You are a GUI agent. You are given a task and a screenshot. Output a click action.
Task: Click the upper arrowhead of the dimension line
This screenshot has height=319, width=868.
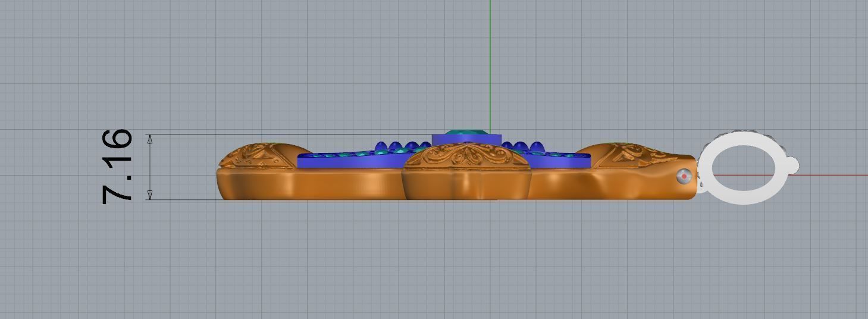click(x=150, y=139)
